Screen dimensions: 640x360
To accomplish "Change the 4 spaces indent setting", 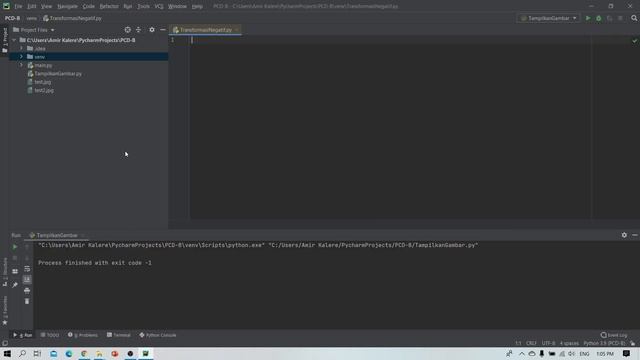I will coord(569,343).
